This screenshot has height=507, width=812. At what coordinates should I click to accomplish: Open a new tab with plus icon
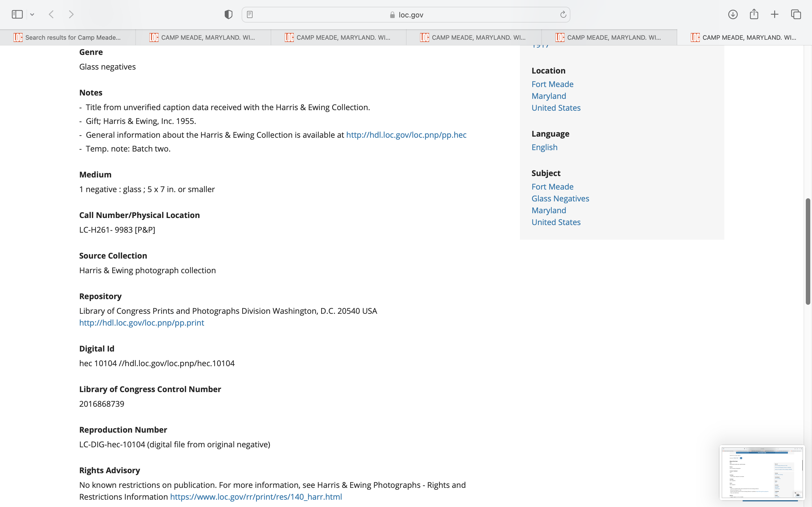click(775, 14)
